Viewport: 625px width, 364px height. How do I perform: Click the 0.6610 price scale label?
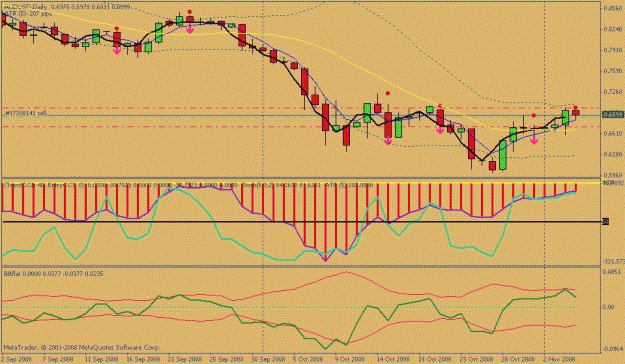pos(613,133)
